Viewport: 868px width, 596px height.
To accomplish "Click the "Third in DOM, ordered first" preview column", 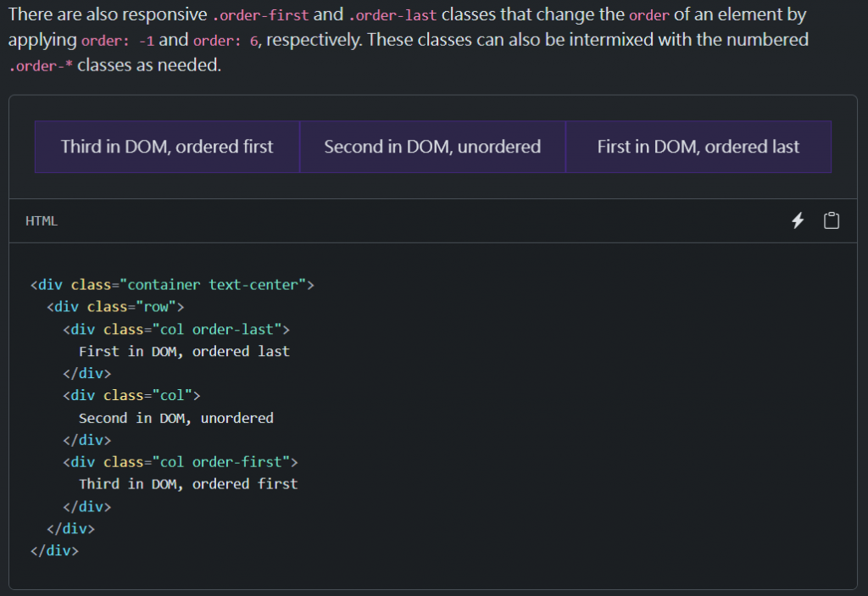I will (167, 147).
